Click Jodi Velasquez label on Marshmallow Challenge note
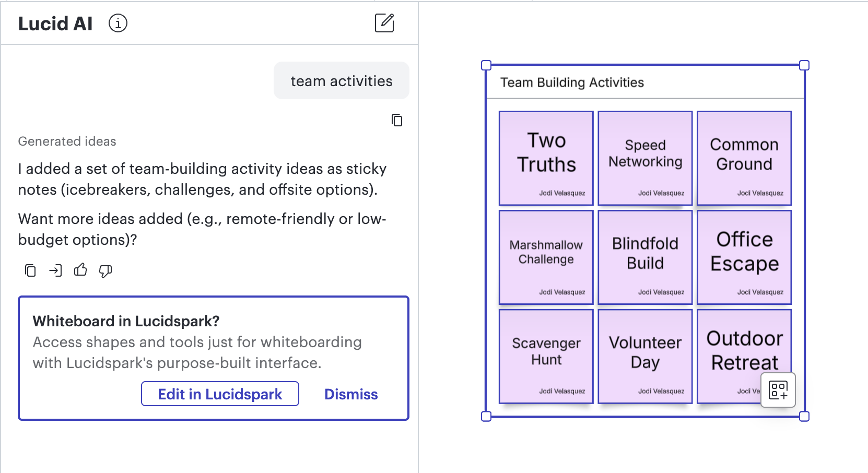The height and width of the screenshot is (473, 868). [x=562, y=292]
